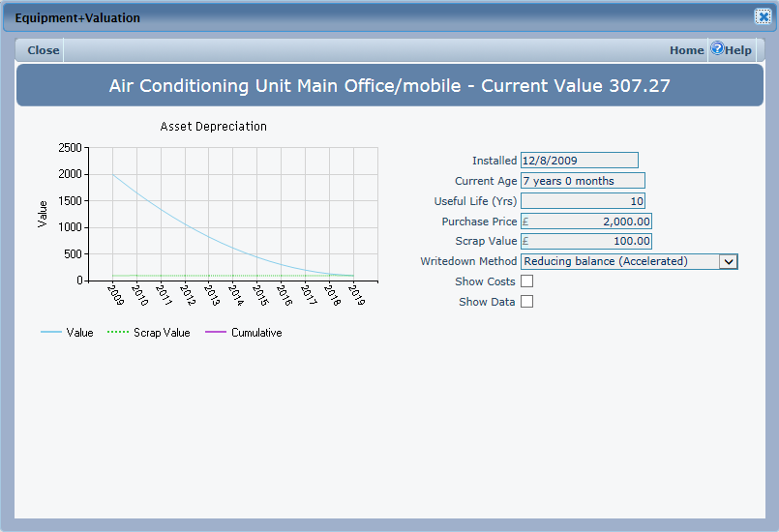Open the Writedown Method dropdown
Image resolution: width=779 pixels, height=532 pixels.
point(619,261)
